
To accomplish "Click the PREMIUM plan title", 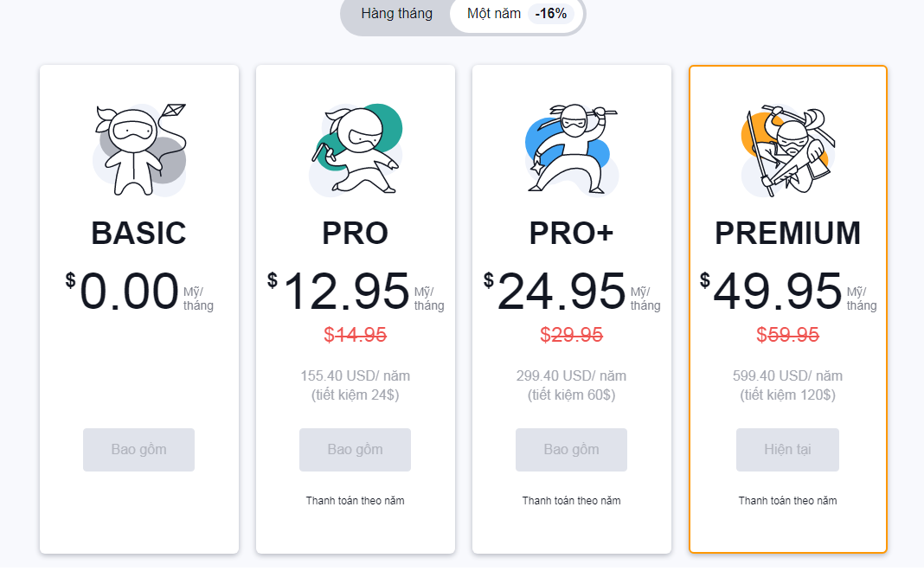I will [787, 233].
